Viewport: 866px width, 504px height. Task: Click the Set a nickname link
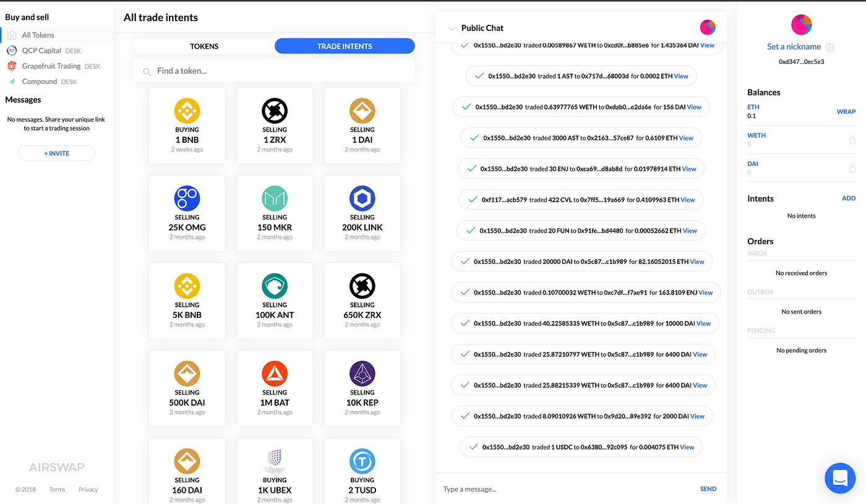point(794,46)
